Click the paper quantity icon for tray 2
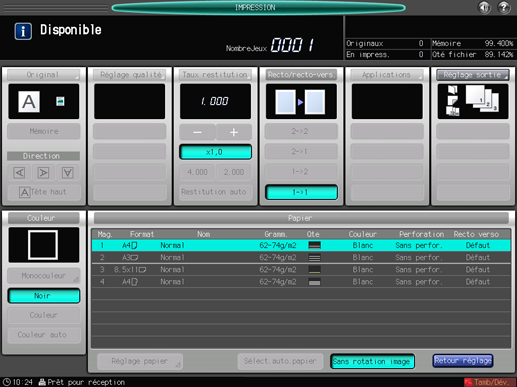Viewport: 517px width, 387px height. pyautogui.click(x=314, y=258)
